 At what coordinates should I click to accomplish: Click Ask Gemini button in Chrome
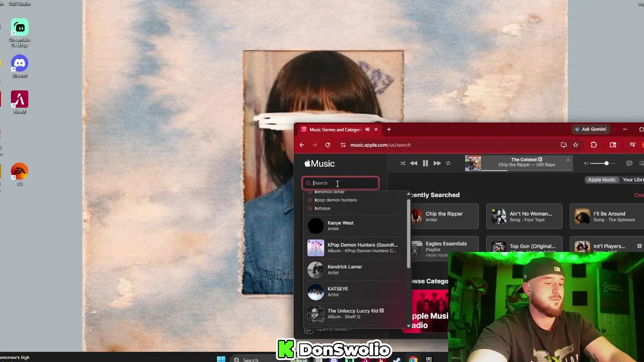click(590, 129)
